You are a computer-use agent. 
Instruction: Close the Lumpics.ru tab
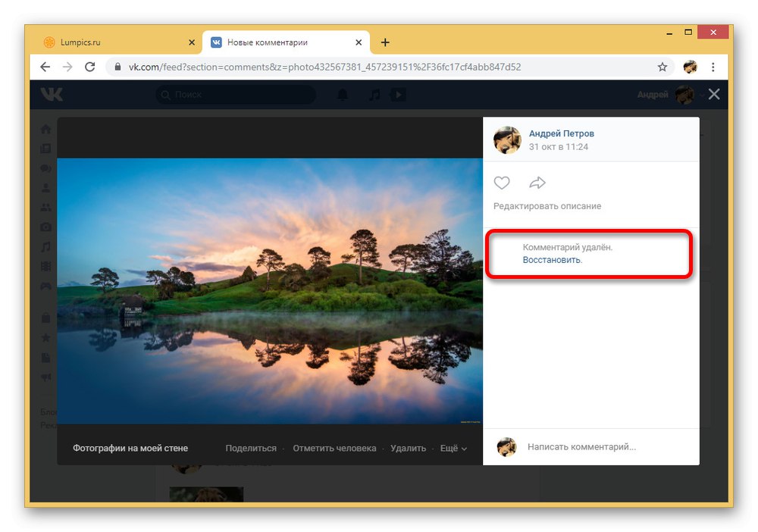[x=192, y=42]
